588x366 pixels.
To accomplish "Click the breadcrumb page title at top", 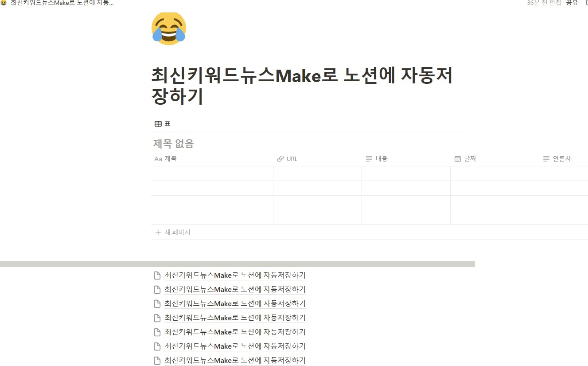I will (x=62, y=3).
